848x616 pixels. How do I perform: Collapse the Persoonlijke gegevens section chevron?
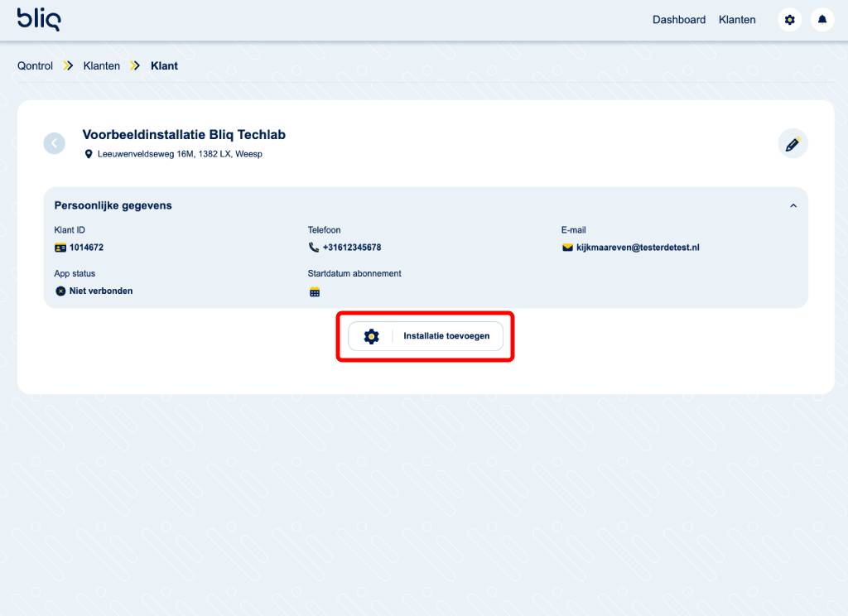pos(793,205)
